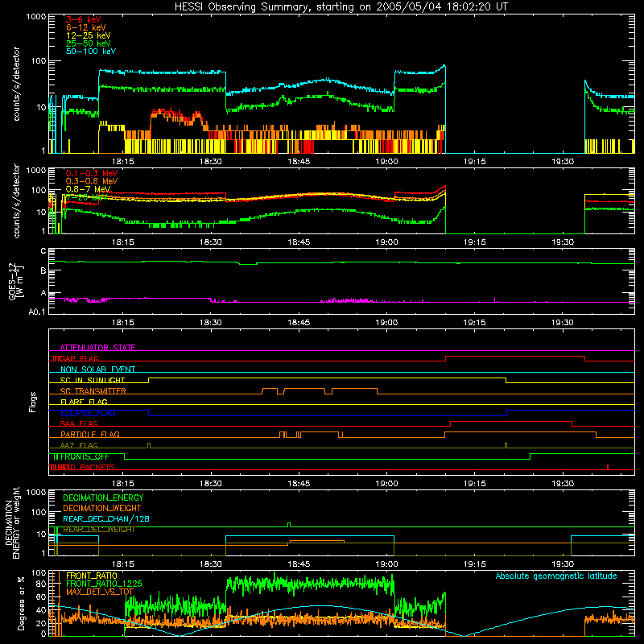The image size is (644, 644).
Task: Click the Degrees or % axis label
Action: pyautogui.click(x=21, y=603)
